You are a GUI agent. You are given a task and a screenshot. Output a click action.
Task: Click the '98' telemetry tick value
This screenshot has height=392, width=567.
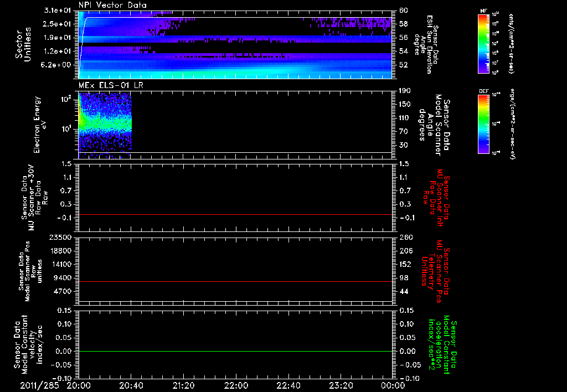click(x=404, y=278)
